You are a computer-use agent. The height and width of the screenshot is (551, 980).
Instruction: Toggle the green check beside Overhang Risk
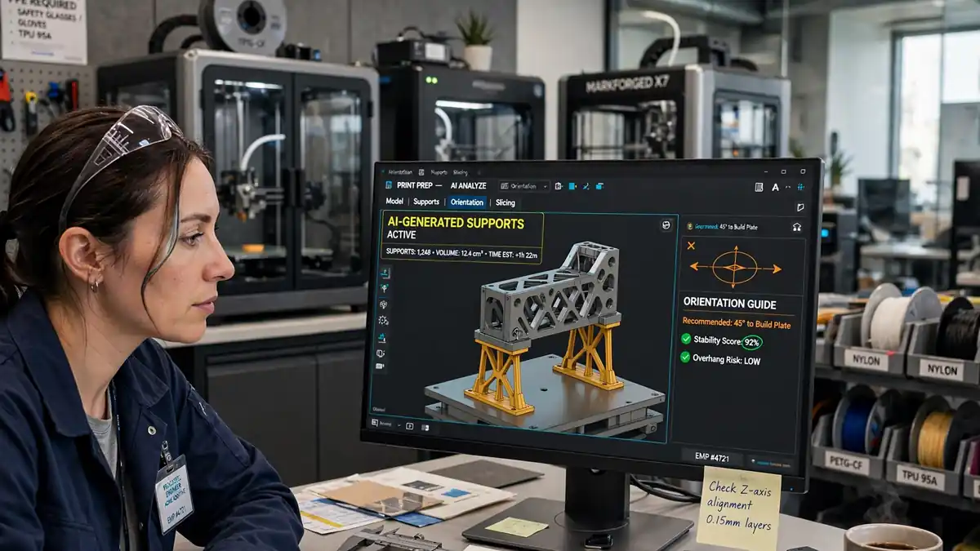(686, 358)
